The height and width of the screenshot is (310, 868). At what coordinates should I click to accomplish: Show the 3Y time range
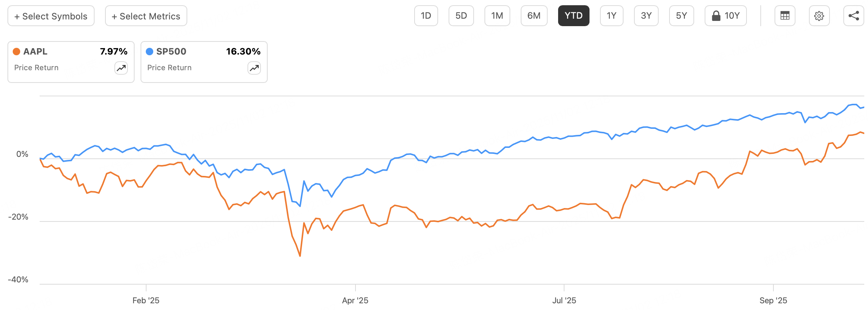click(646, 16)
